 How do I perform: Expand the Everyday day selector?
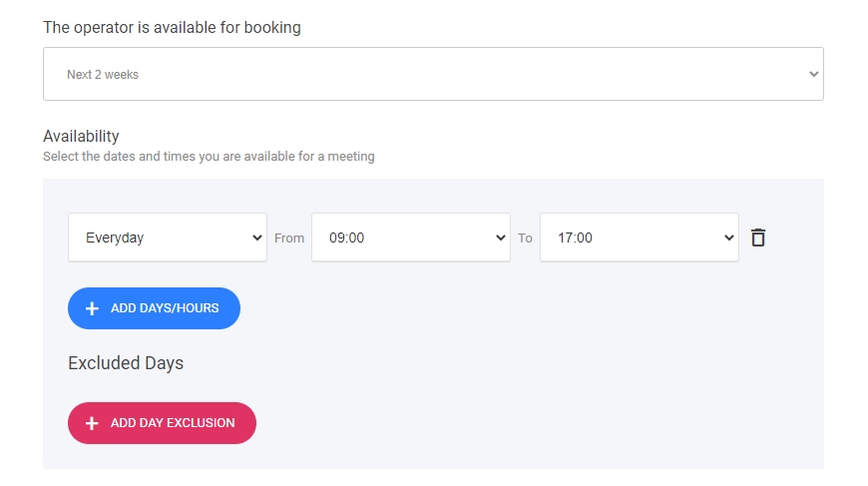(x=167, y=238)
